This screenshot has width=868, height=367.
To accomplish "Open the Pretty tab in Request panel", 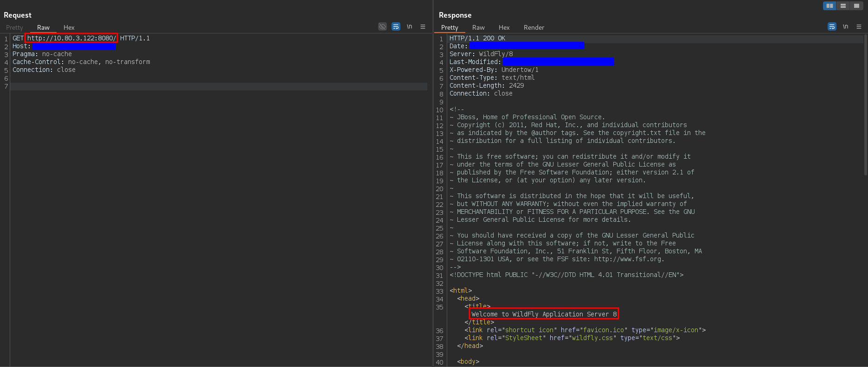I will pyautogui.click(x=14, y=27).
